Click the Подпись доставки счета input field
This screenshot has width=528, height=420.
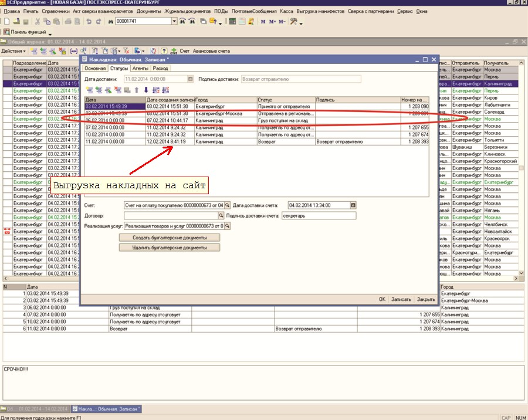tap(319, 215)
